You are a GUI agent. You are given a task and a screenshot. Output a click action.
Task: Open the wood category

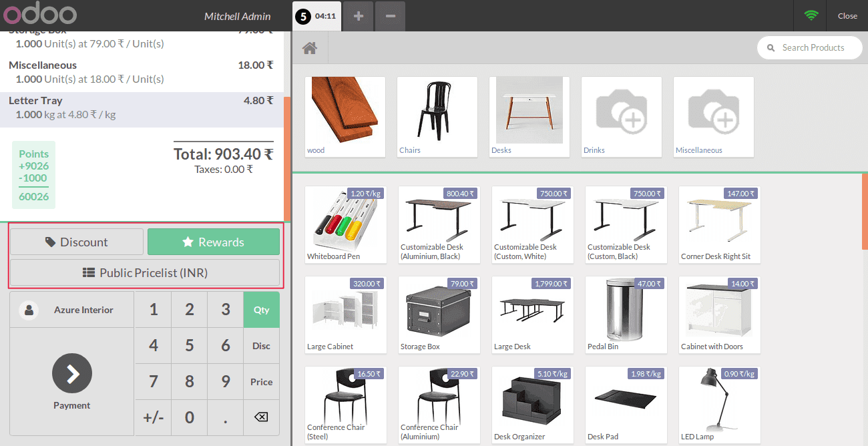point(345,117)
